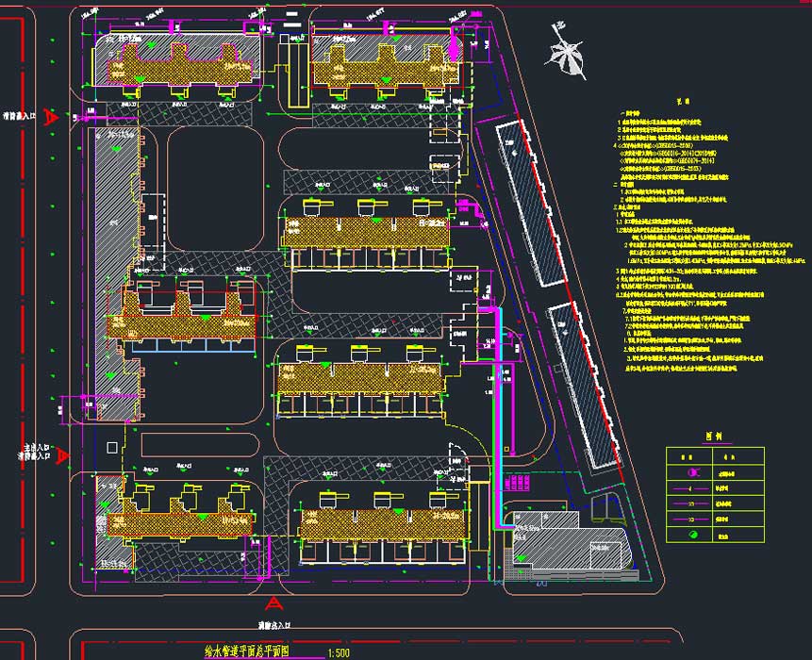
Task: Select the cyan vertical pipe line
Action: coord(499,396)
